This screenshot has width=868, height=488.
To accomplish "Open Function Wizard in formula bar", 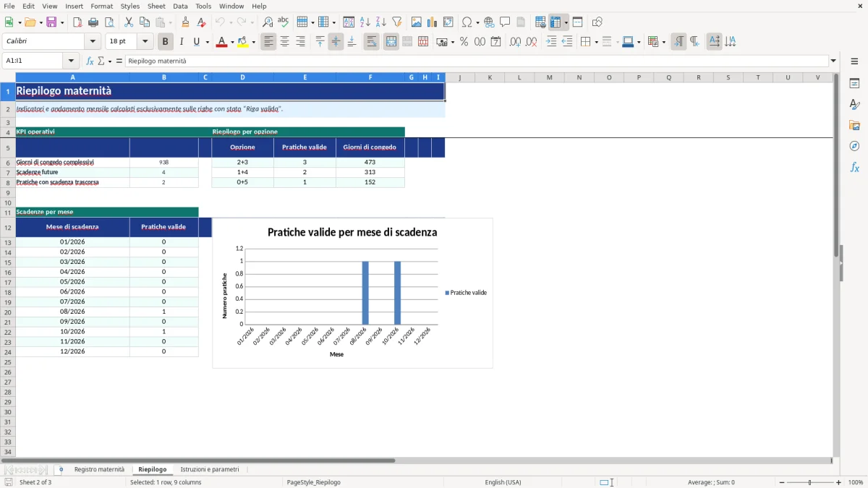I will point(90,61).
